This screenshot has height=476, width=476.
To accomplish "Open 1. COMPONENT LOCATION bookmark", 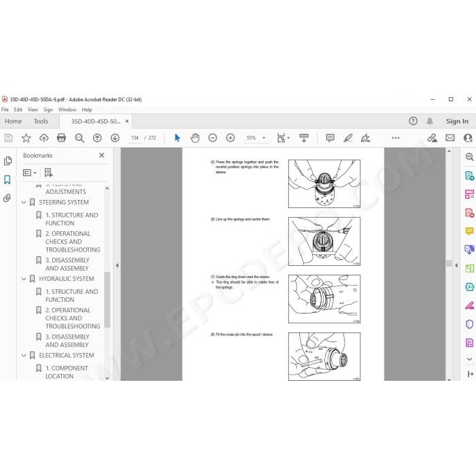I will pos(67,372).
